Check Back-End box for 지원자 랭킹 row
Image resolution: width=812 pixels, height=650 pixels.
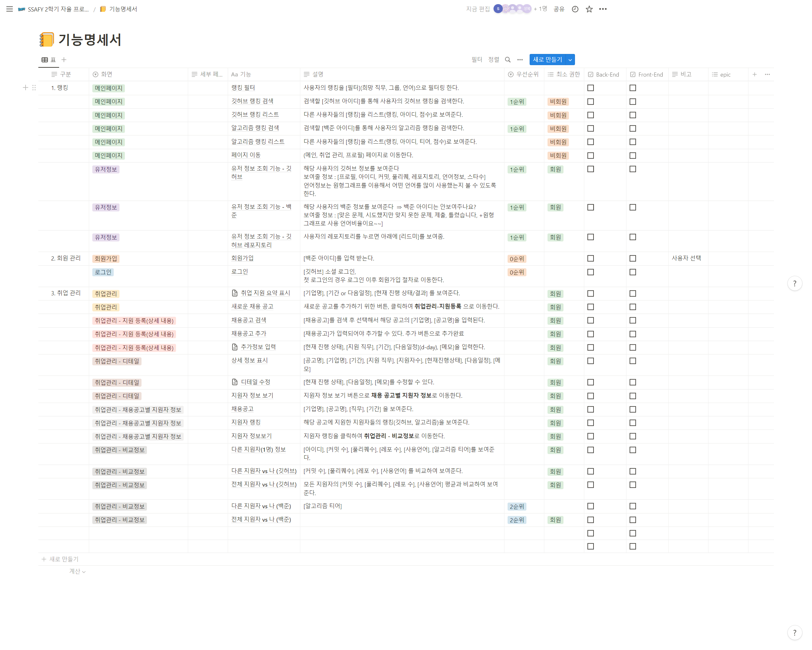tap(590, 423)
